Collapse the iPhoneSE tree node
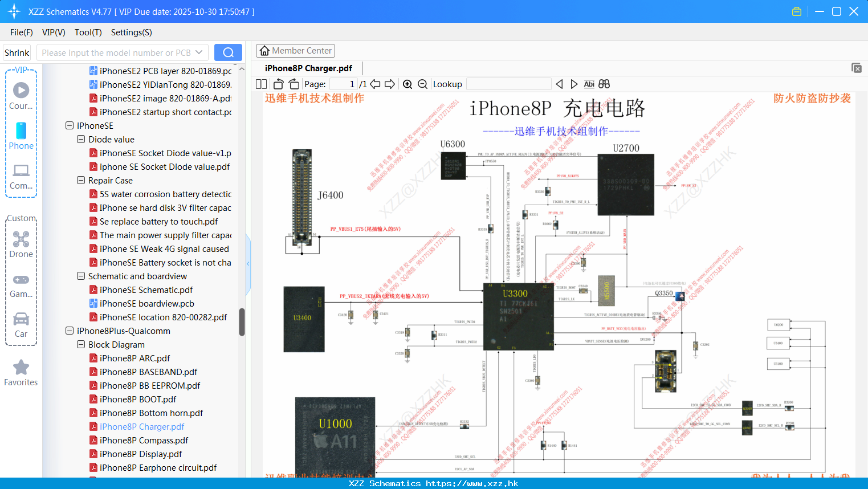868x489 pixels. point(70,125)
